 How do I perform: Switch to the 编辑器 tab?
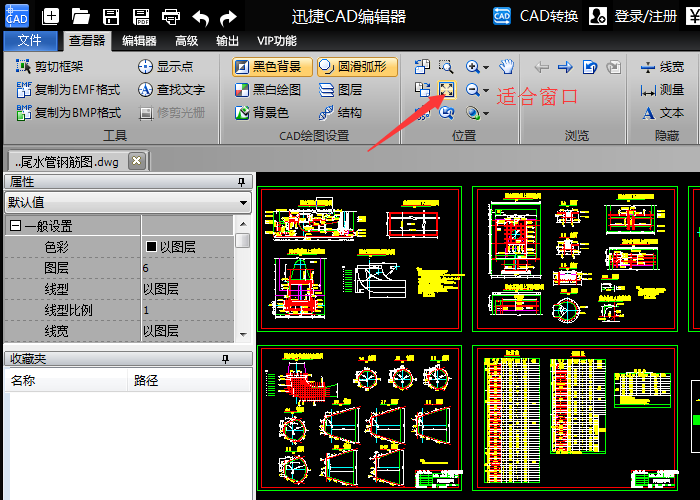tap(139, 41)
